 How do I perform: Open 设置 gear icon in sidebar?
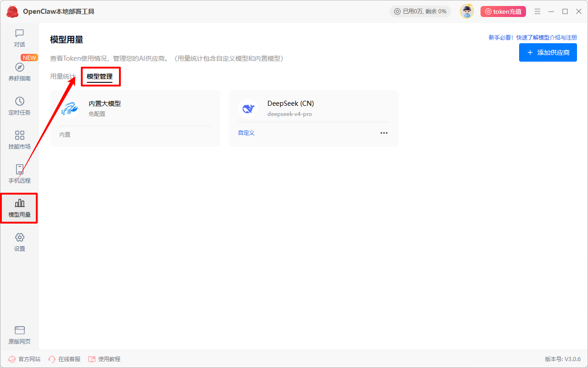click(x=19, y=237)
